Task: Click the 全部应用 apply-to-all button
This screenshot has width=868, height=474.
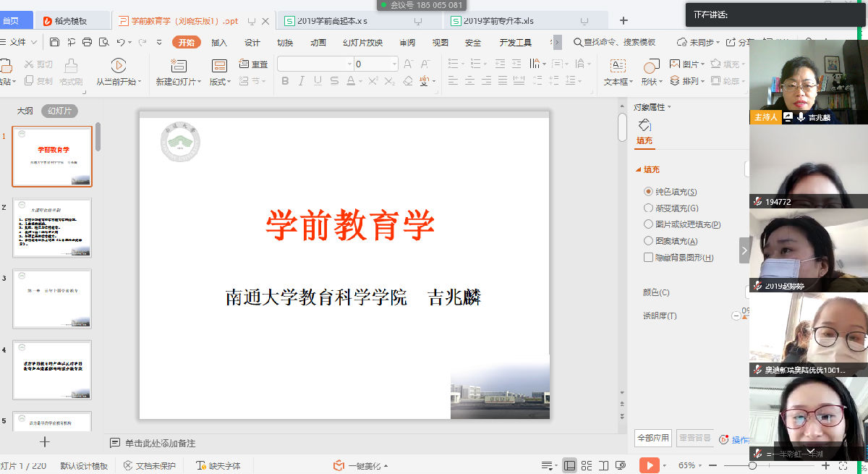Action: (x=652, y=438)
